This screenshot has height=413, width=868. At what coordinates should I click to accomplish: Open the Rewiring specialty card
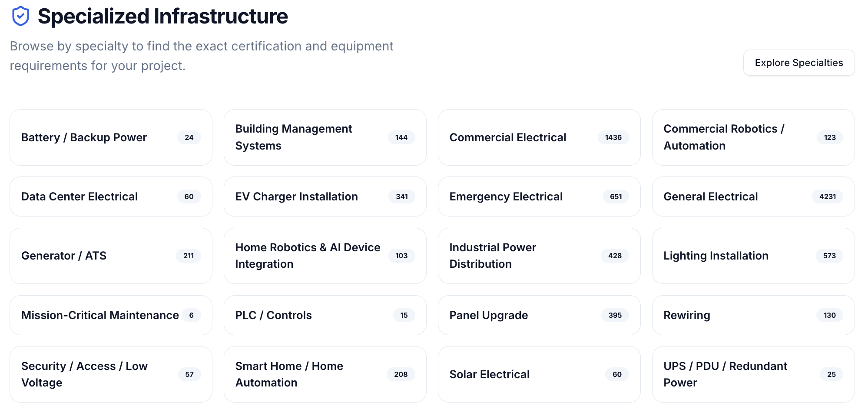[753, 315]
